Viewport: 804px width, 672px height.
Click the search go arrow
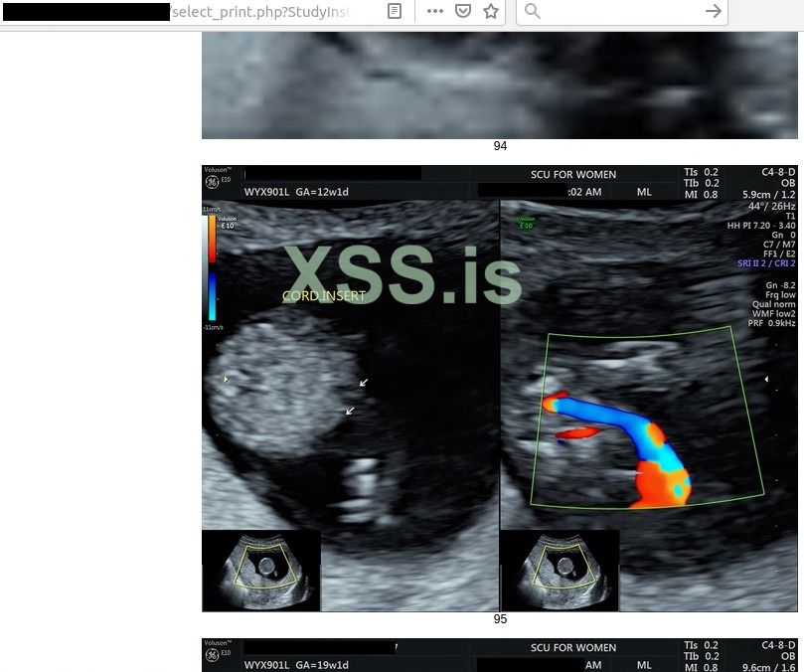coord(714,11)
